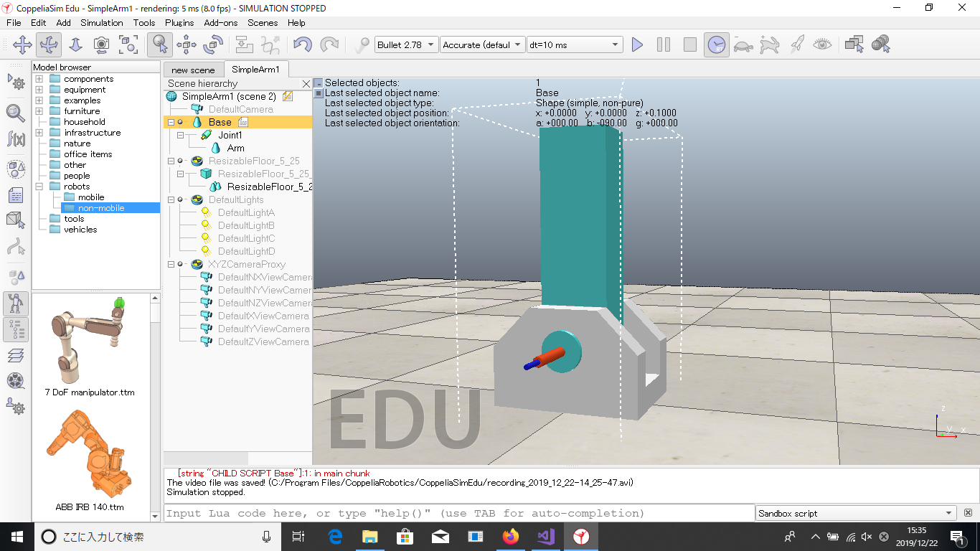Open collections dialog icon in sidebar

(16, 169)
